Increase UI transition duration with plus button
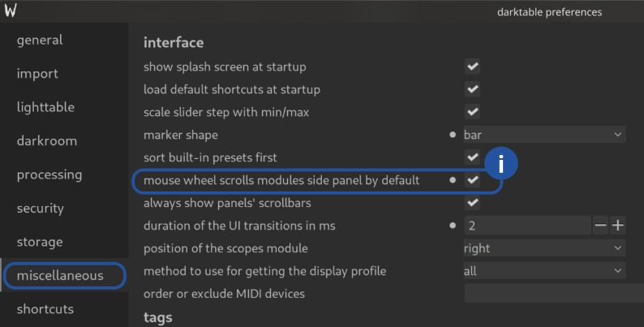 click(x=617, y=225)
